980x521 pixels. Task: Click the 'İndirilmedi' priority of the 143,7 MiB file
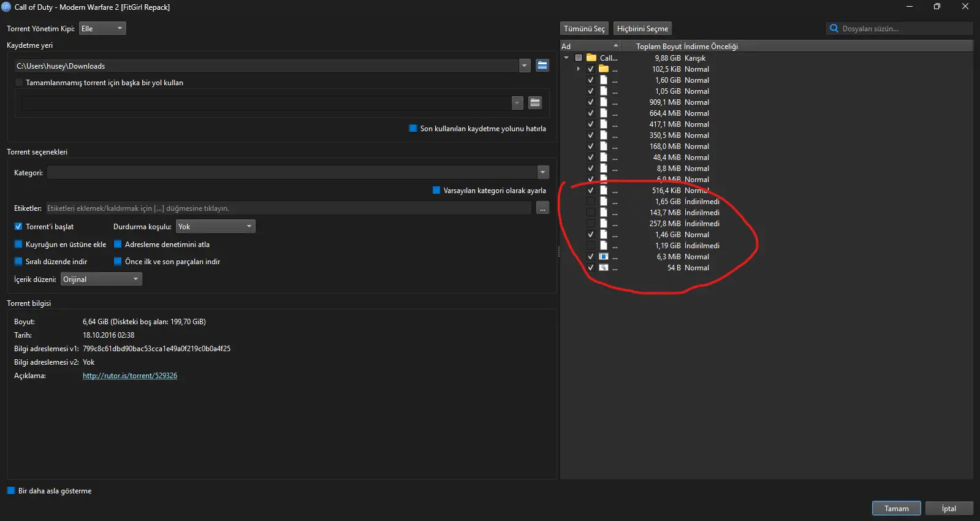click(x=702, y=212)
